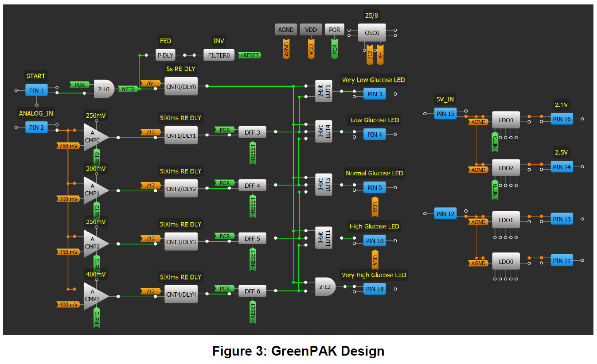Select the PIN 2 analog input block
Viewport: 597px width, 364px height.
pyautogui.click(x=36, y=128)
